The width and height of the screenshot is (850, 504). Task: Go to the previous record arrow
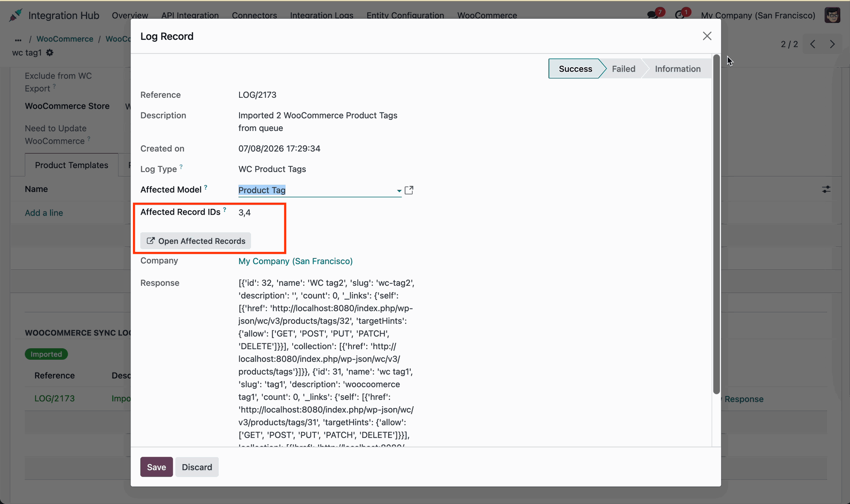(x=813, y=44)
